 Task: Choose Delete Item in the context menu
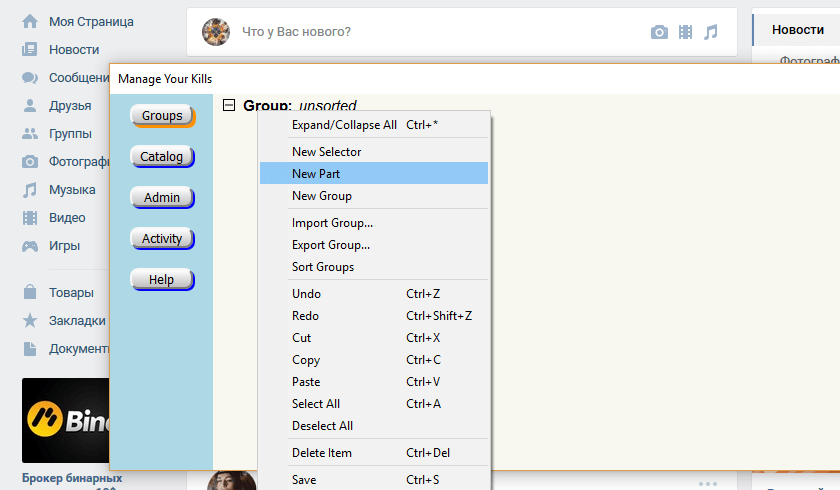[374, 453]
